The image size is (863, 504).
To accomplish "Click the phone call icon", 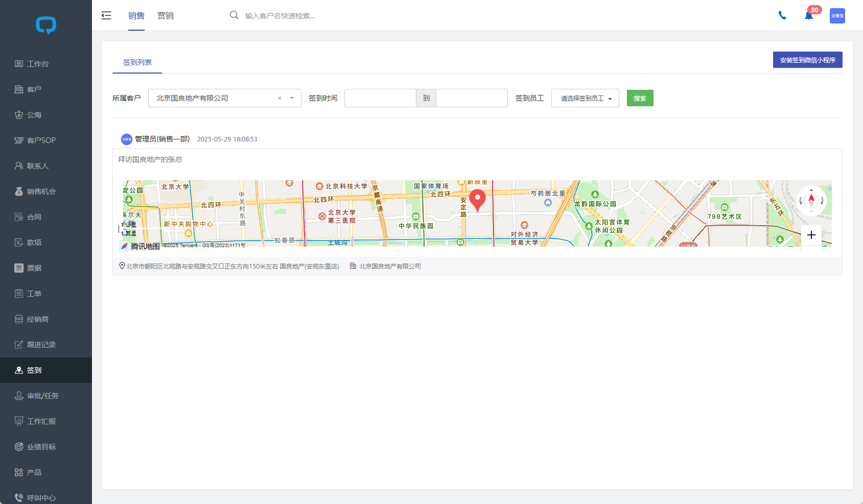I will coord(782,15).
